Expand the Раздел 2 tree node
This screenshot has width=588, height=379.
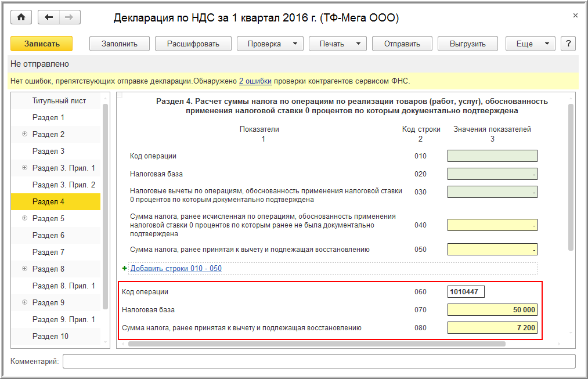click(x=25, y=134)
